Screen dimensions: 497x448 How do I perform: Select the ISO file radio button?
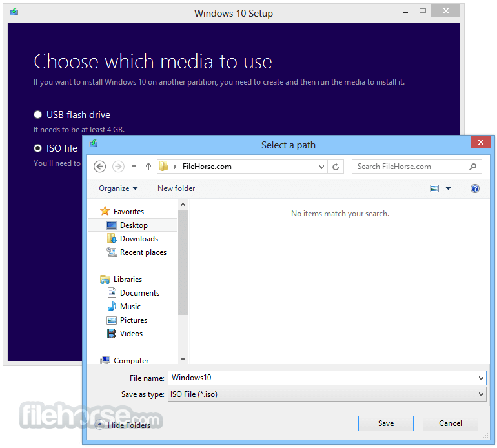[37, 148]
